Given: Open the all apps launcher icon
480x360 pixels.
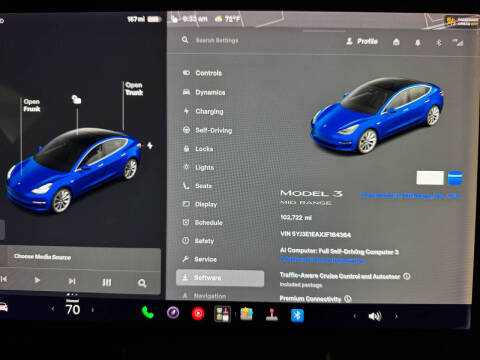Looking at the screenshot, I should (x=222, y=314).
